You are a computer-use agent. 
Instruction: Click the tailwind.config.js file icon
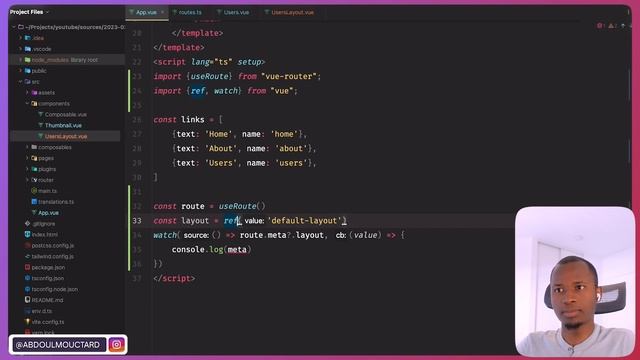[28, 256]
